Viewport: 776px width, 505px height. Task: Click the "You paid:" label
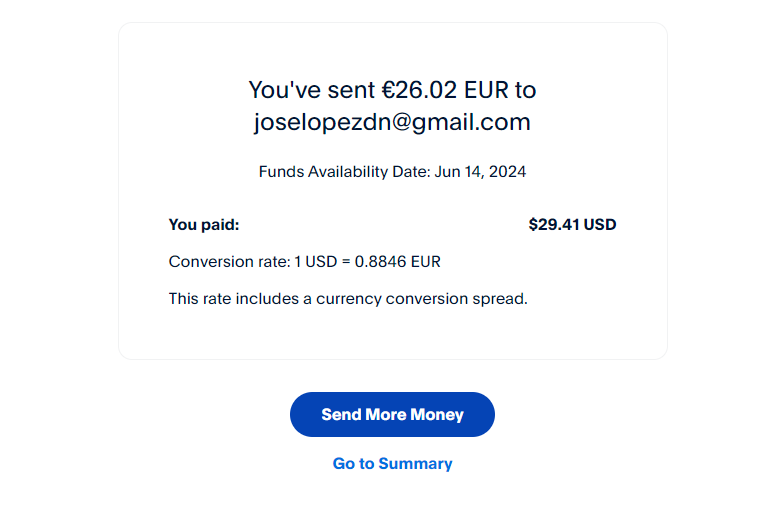[204, 225]
